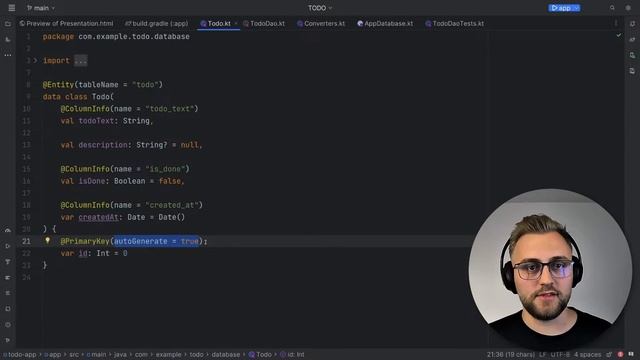Image resolution: width=640 pixels, height=360 pixels.
Task: Click the @PrimaryKey annotation on line 21
Action: (x=85, y=241)
